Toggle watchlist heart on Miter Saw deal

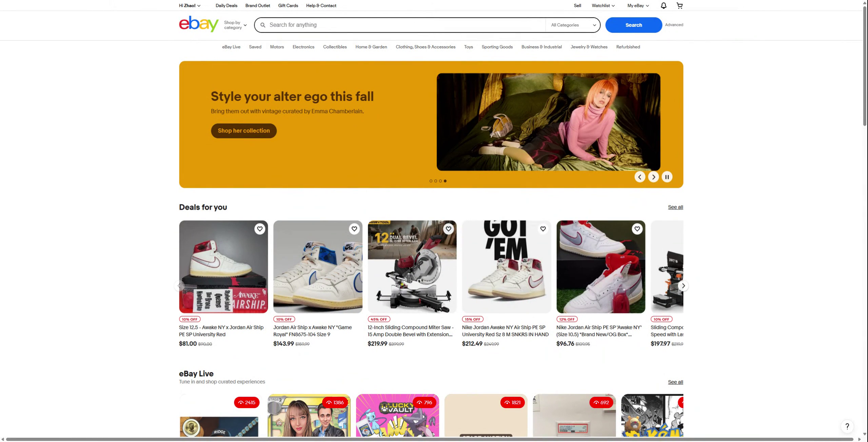(x=449, y=229)
